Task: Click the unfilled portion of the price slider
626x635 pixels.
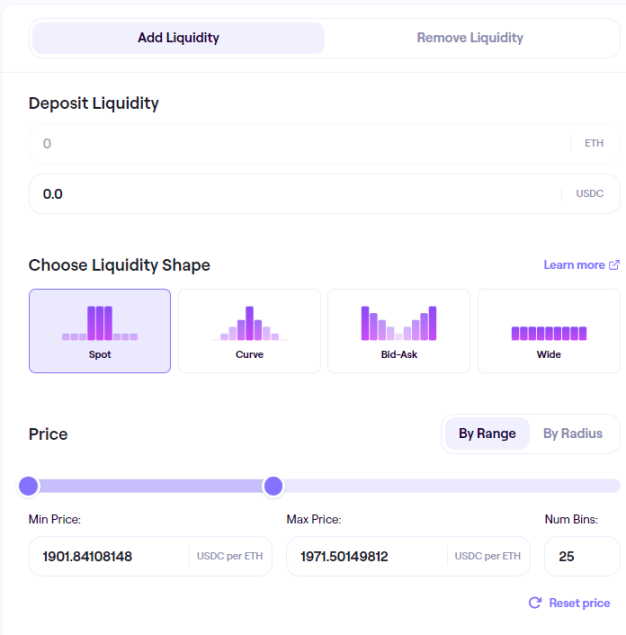Action: coord(451,486)
